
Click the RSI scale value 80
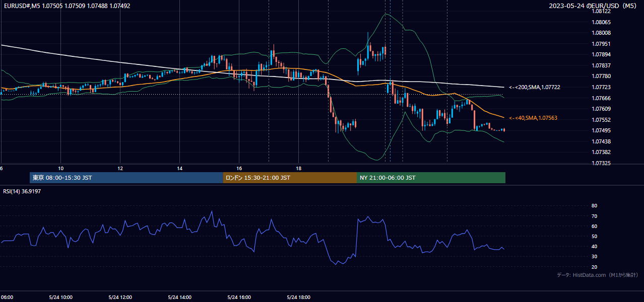594,206
